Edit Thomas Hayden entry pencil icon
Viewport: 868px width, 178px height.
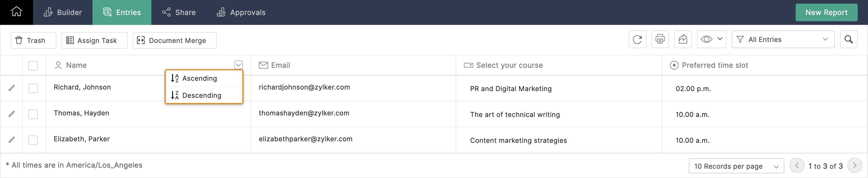pos(12,114)
